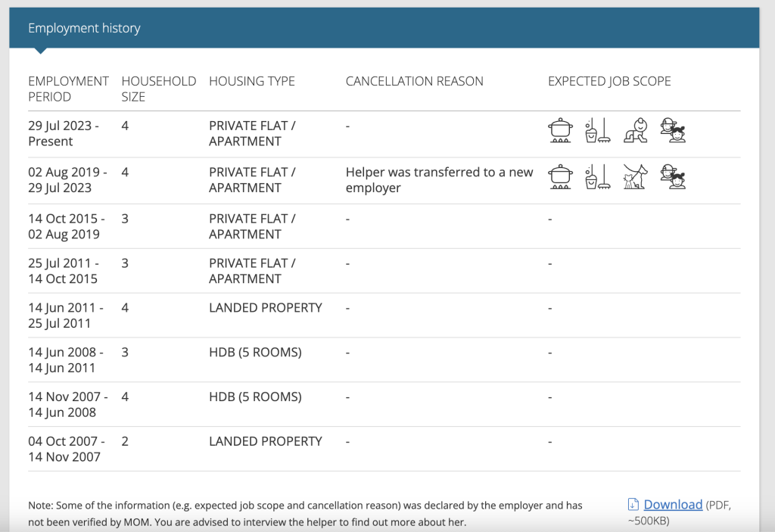
Task: Click 'Helper was transferred to a new employer' text
Action: click(x=439, y=180)
